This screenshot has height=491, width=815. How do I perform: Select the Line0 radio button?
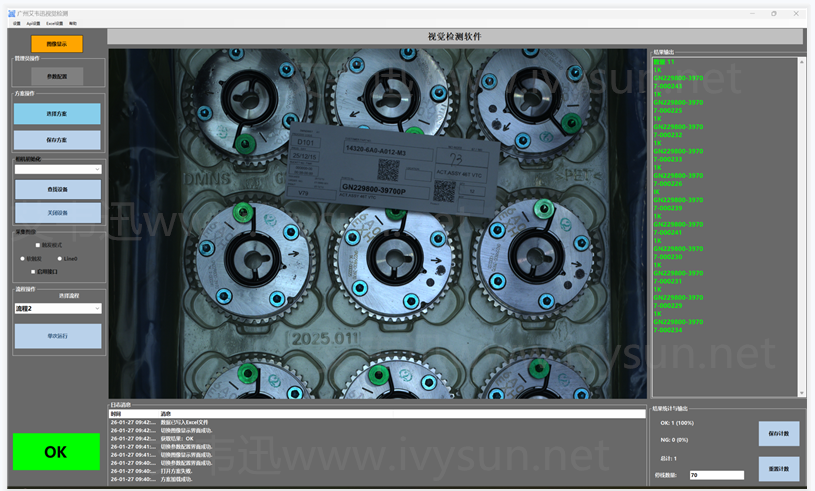point(59,258)
